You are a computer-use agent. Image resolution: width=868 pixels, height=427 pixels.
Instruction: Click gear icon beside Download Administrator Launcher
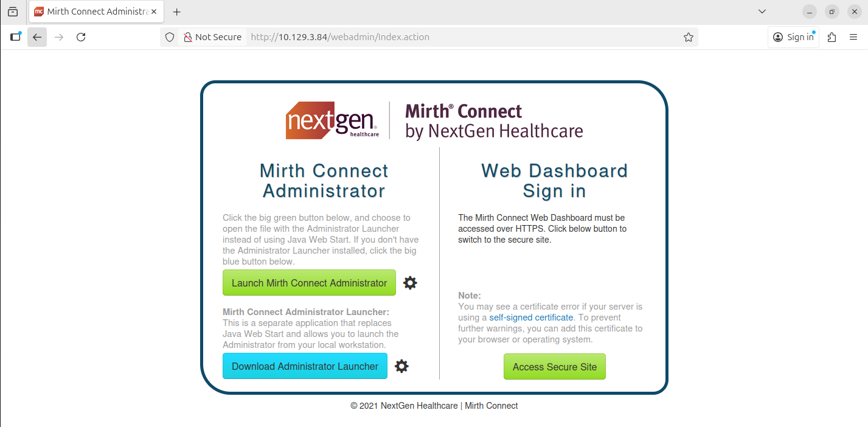[x=401, y=366]
